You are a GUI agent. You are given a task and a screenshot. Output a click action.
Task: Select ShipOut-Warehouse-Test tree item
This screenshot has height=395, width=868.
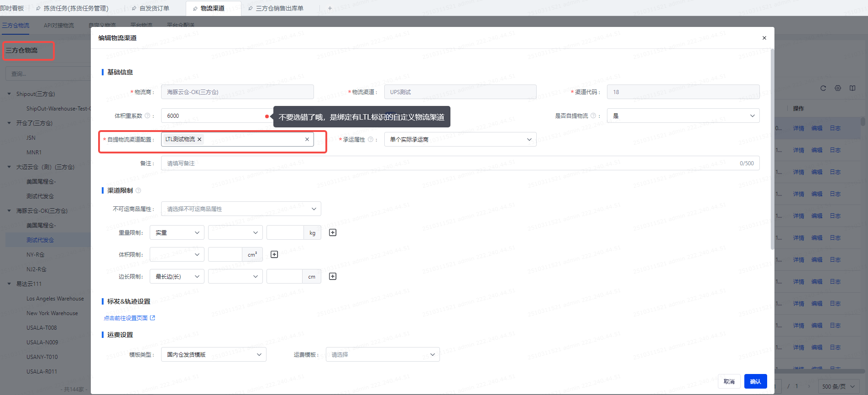[58, 108]
